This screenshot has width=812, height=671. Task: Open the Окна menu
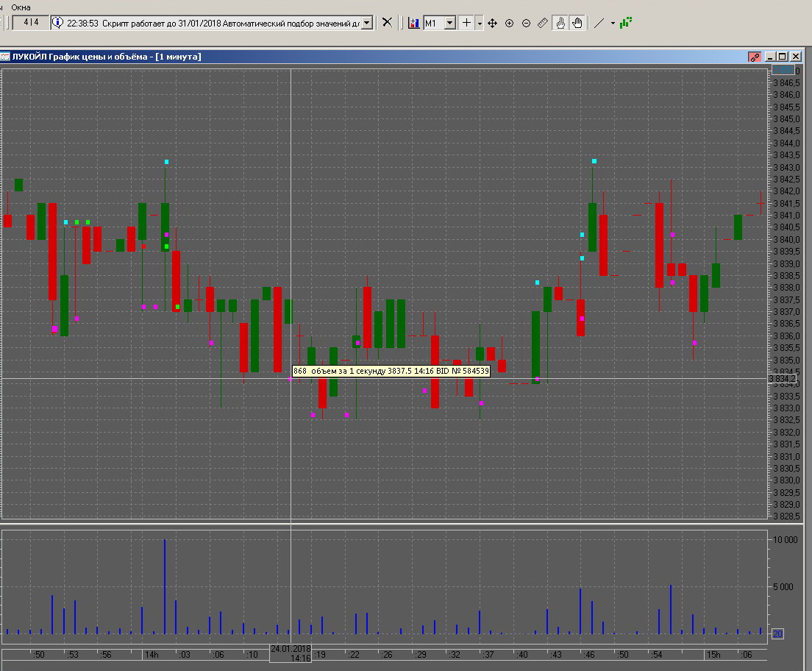[x=21, y=7]
